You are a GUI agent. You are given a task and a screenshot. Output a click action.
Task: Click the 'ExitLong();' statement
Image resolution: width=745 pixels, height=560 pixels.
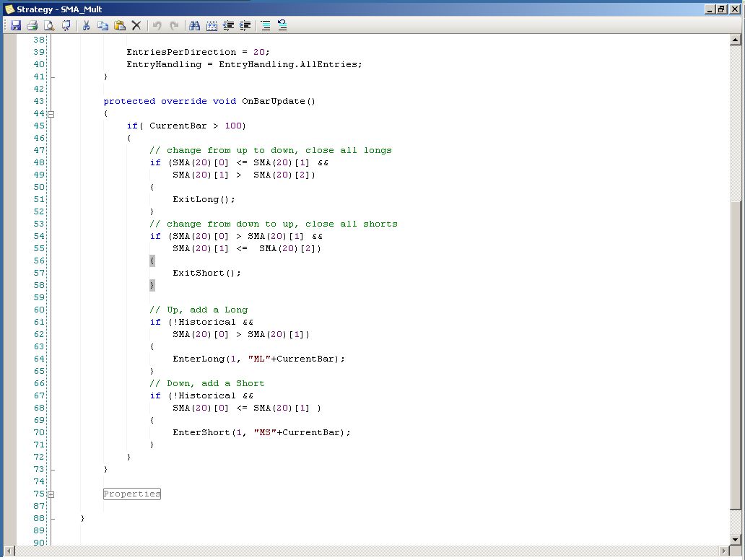coord(204,199)
